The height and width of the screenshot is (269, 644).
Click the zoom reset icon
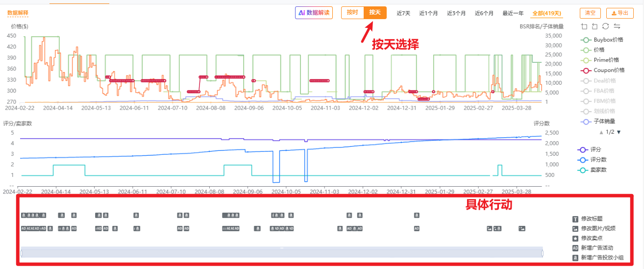tap(594, 26)
